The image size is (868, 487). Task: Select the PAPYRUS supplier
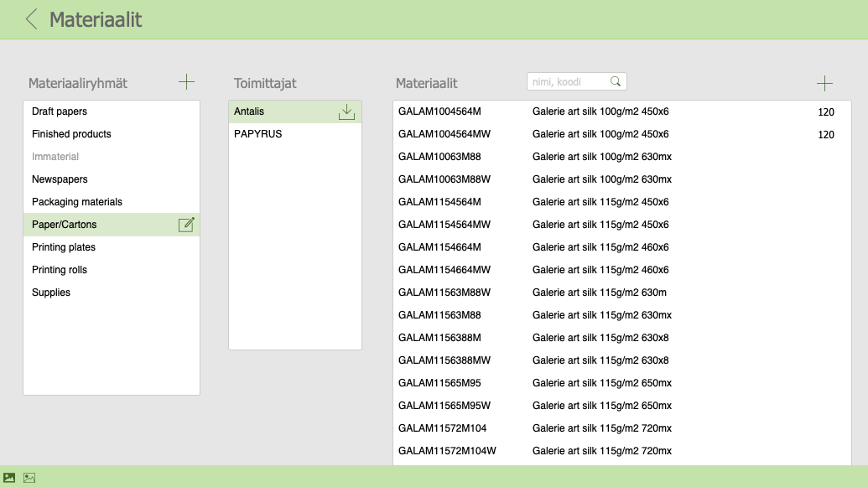(258, 134)
